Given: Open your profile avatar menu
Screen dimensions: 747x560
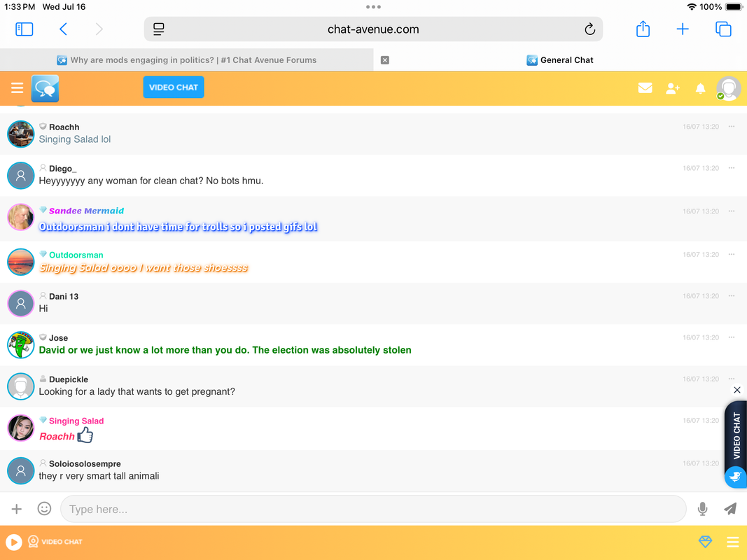Looking at the screenshot, I should pos(729,89).
